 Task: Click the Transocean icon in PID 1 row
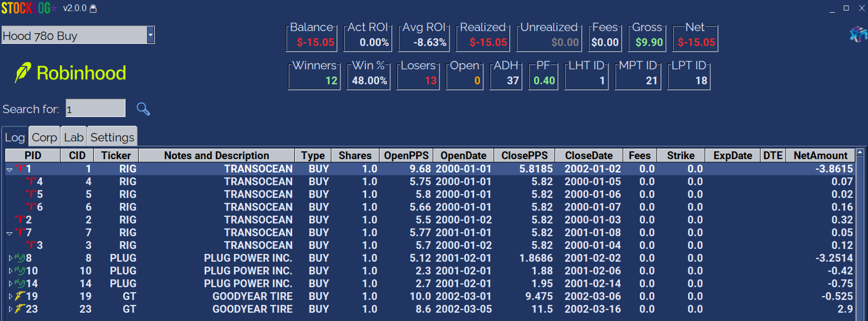(21, 168)
